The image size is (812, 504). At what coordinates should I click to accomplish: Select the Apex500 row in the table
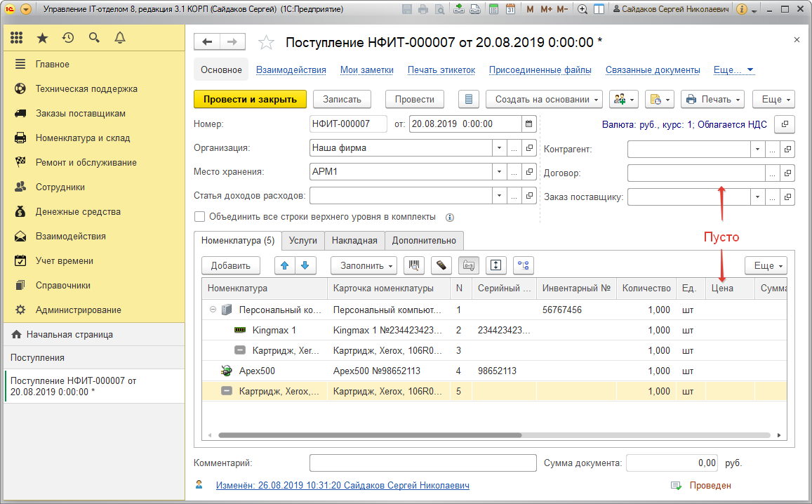tap(494, 371)
